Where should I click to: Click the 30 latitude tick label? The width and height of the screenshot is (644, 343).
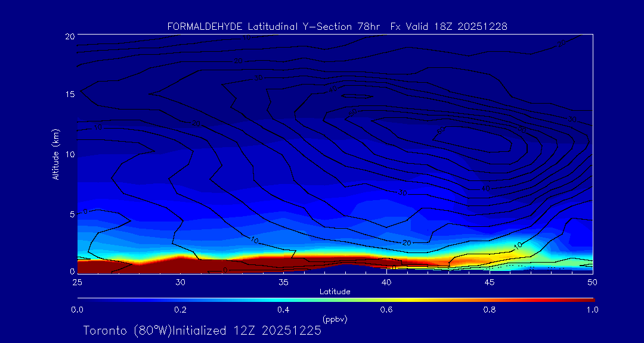pos(180,281)
